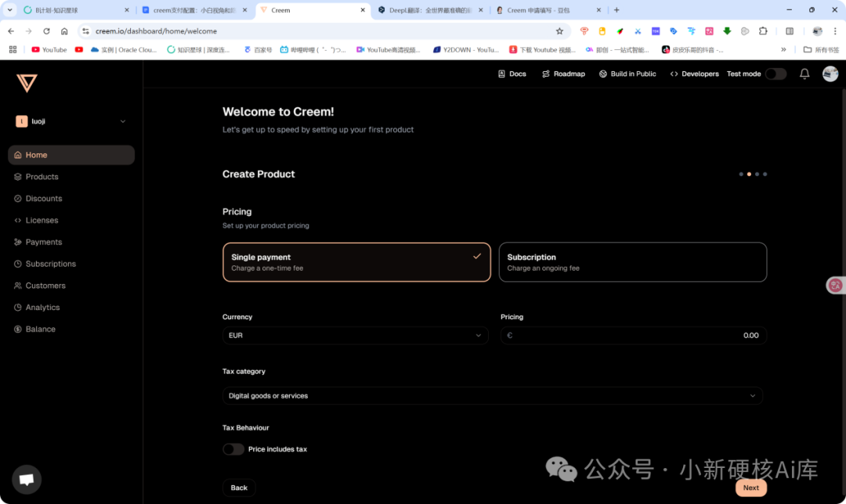Viewport: 846px width, 504px height.
Task: Click the Chrome profile avatar in toolbar
Action: (x=817, y=31)
